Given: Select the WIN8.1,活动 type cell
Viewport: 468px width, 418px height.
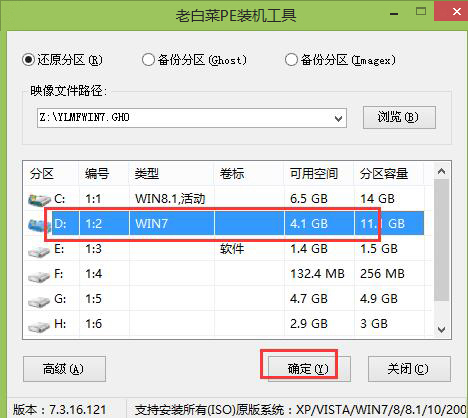Looking at the screenshot, I should [x=170, y=199].
